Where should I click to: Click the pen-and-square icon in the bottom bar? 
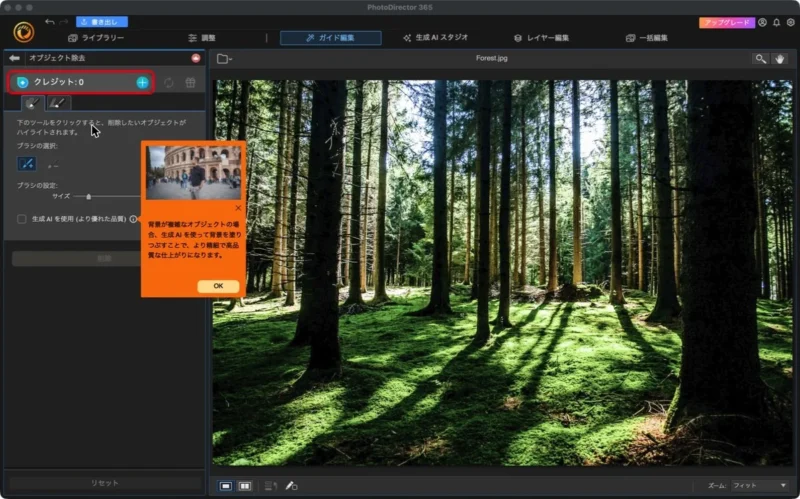click(x=291, y=486)
